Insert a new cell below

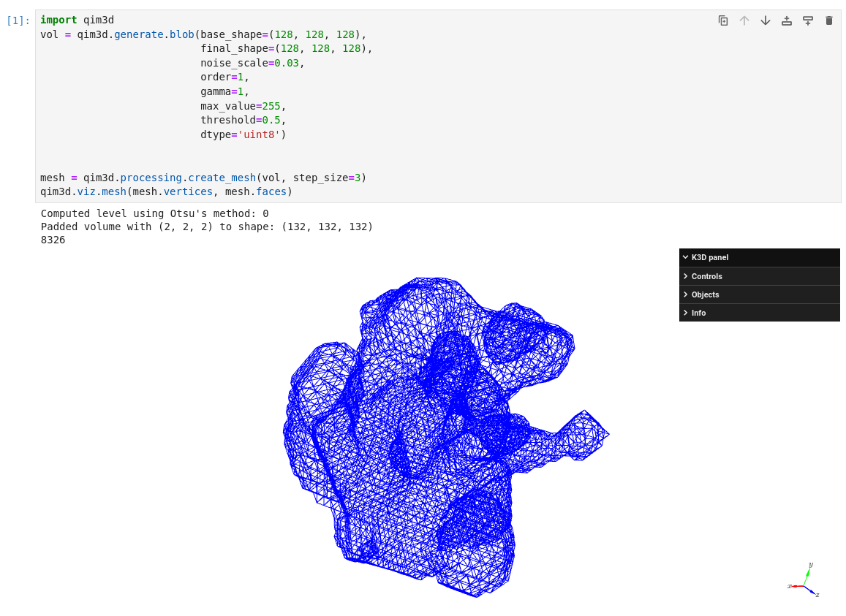[808, 20]
